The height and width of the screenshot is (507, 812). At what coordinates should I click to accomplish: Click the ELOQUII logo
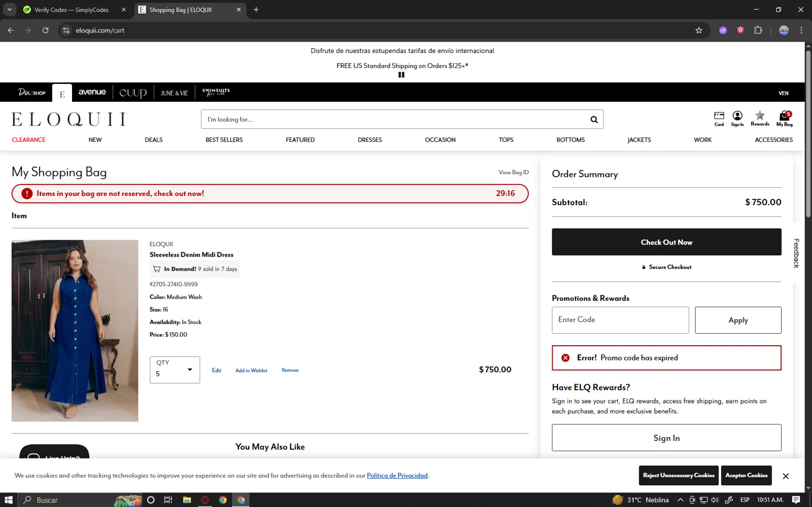68,119
